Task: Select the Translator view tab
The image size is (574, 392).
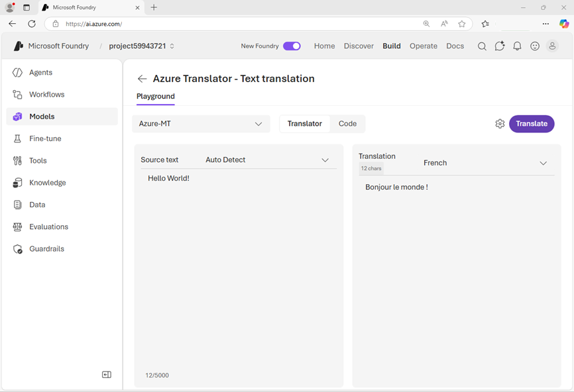Action: pos(305,124)
